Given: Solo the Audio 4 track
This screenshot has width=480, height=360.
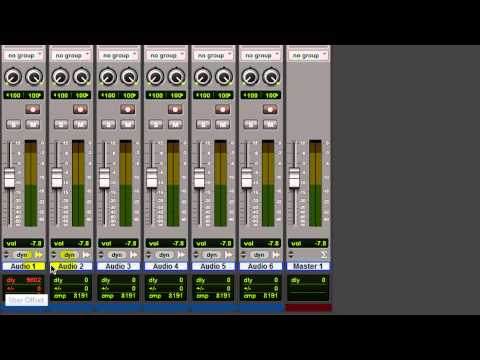Looking at the screenshot, I should [156, 124].
